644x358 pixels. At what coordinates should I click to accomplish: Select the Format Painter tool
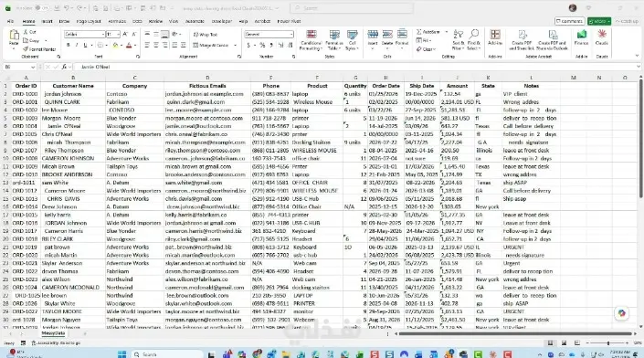pos(39,49)
